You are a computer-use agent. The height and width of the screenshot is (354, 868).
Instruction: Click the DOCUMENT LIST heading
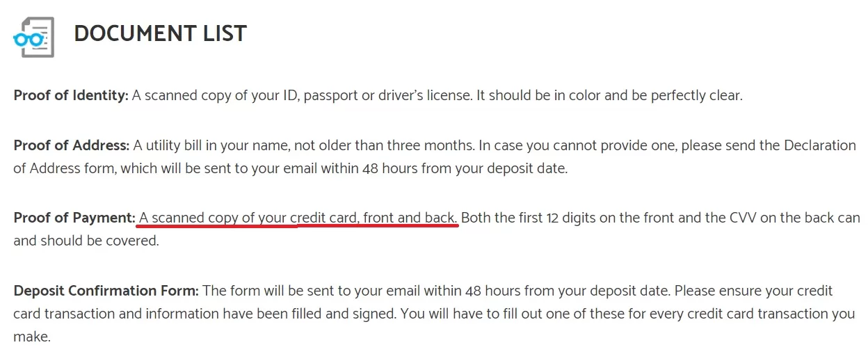[160, 33]
